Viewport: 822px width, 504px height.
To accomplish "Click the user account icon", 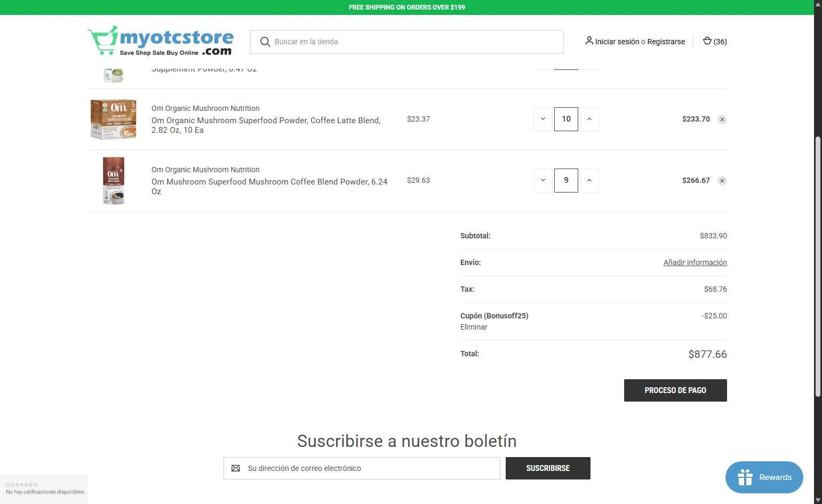I will 589,41.
